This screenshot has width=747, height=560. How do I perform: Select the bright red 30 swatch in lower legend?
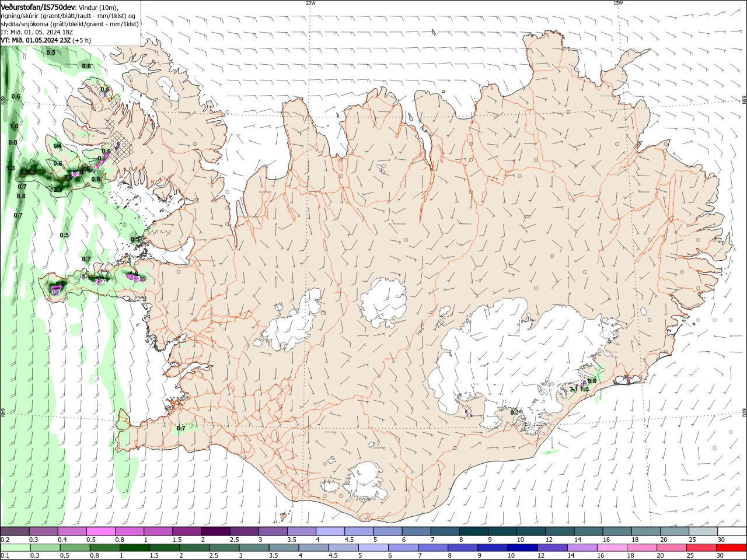tap(731, 548)
